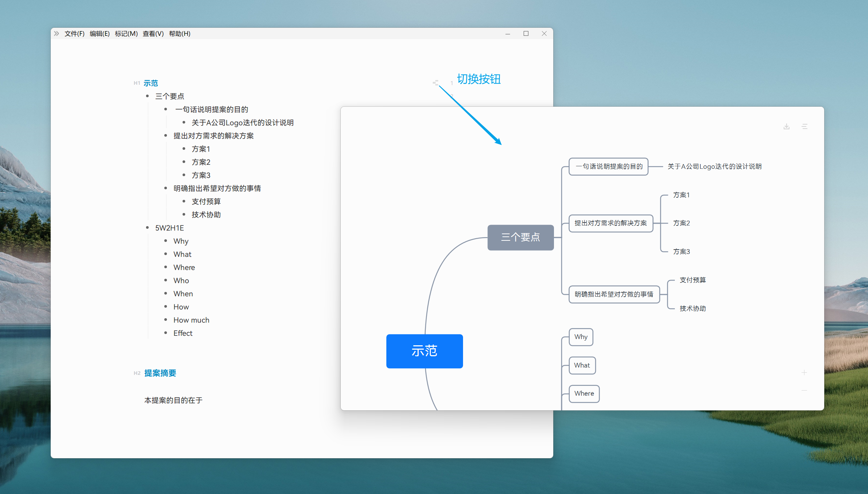Viewport: 868px width, 494px height.
Task: Click list item Why in the editor
Action: pos(181,241)
